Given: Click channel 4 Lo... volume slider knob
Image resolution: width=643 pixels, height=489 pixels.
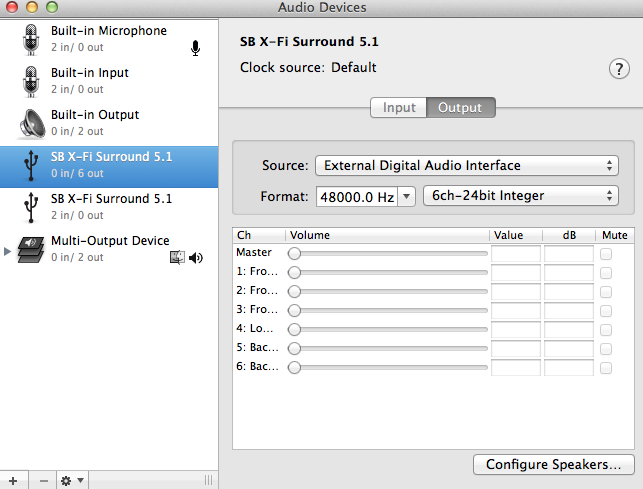Looking at the screenshot, I should 294,329.
